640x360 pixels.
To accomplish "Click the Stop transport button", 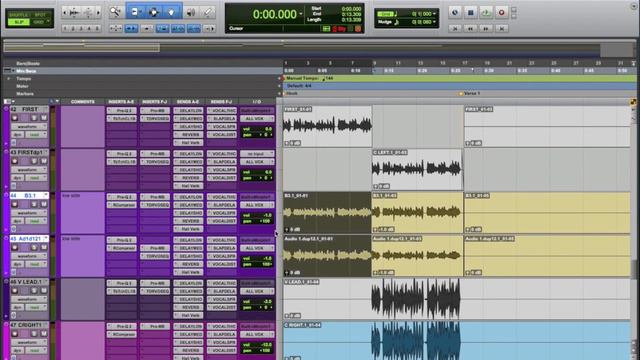I will coord(470,13).
